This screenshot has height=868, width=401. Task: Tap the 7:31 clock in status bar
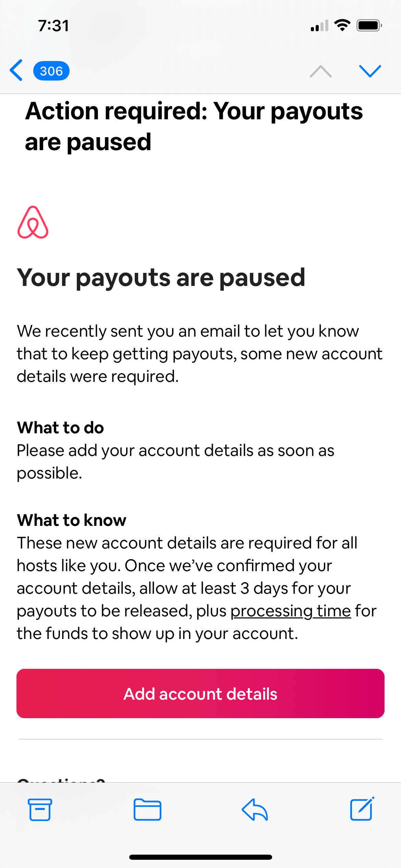click(x=53, y=26)
